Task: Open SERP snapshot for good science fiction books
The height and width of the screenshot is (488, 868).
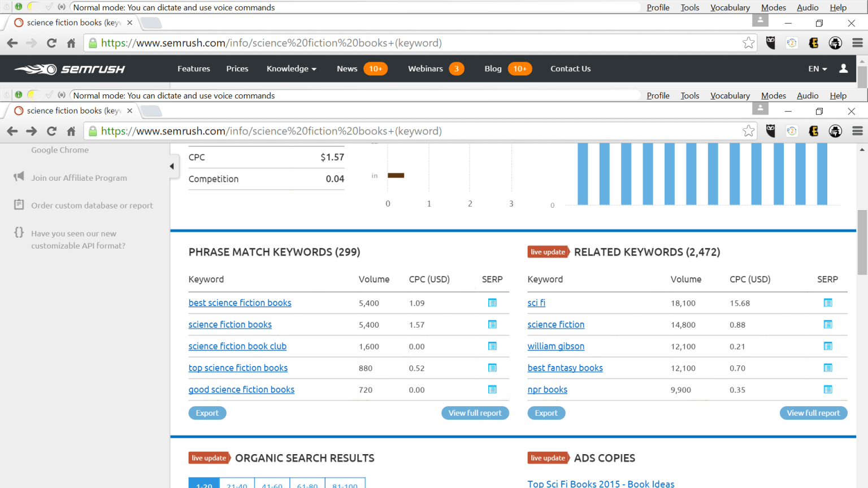Action: coord(492,389)
